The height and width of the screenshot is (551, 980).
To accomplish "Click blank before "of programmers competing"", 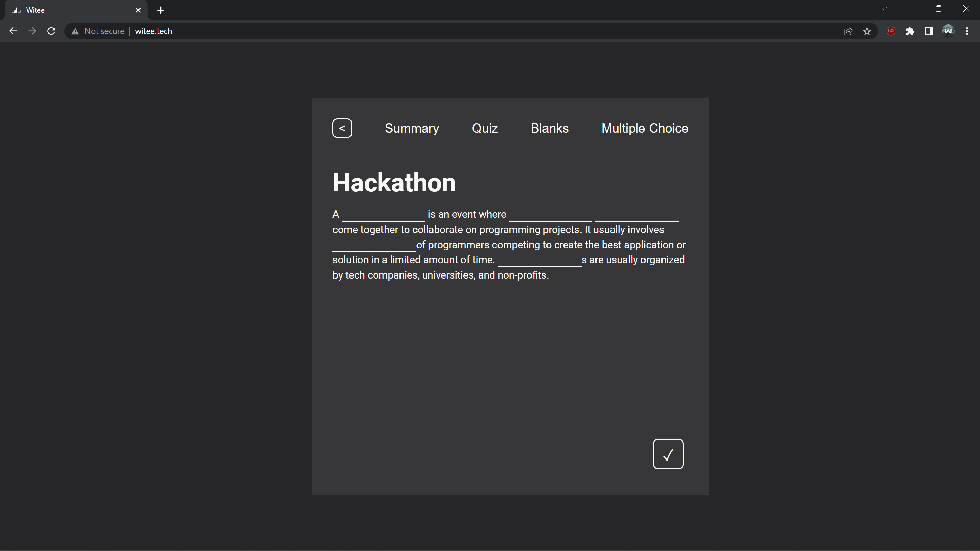I will click(374, 245).
